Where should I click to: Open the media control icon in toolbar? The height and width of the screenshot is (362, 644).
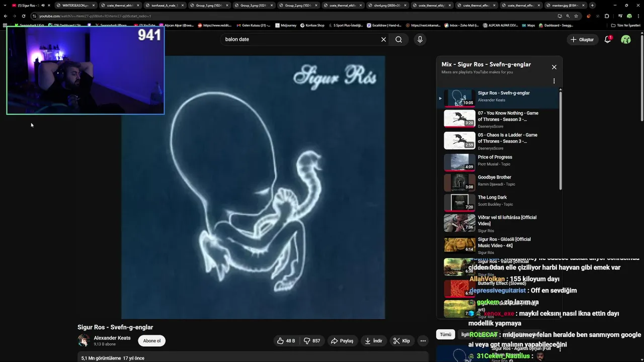(x=620, y=16)
